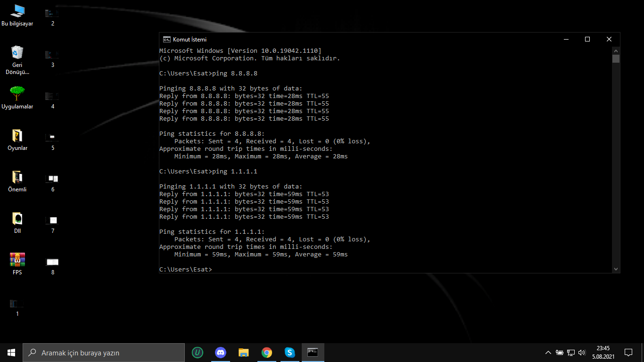Open Discord from the taskbar
The width and height of the screenshot is (644, 362).
point(220,353)
